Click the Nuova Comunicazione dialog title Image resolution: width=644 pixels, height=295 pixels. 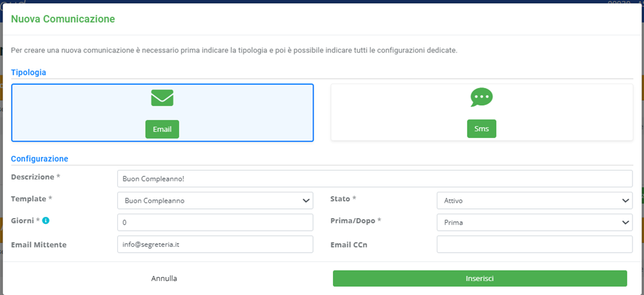tap(63, 19)
